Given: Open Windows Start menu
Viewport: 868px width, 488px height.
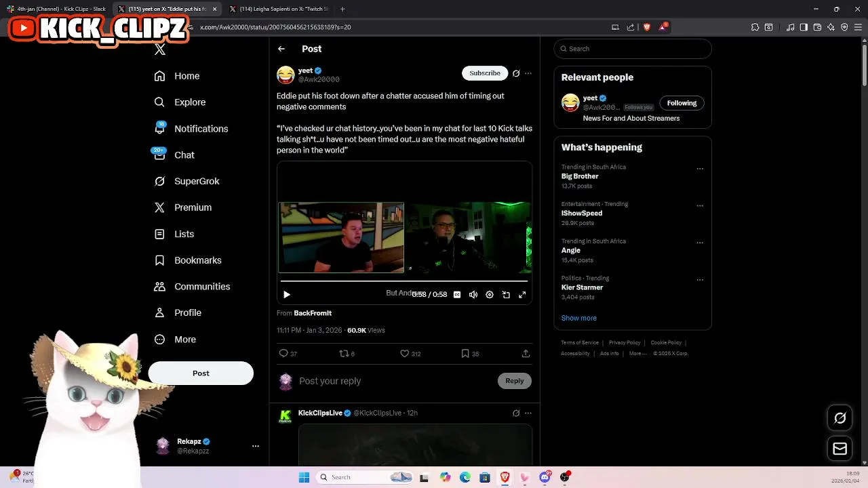Looking at the screenshot, I should (x=304, y=477).
